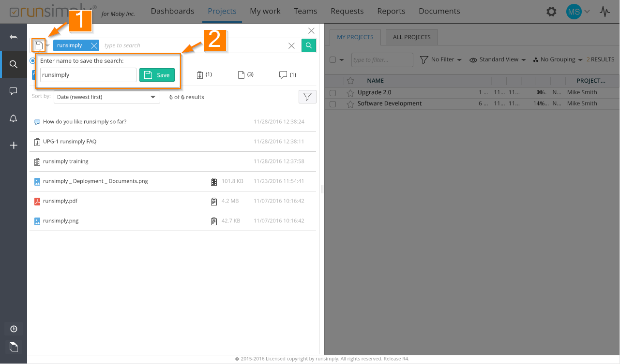Click the Save button for search
This screenshot has width=620, height=364.
pos(157,75)
